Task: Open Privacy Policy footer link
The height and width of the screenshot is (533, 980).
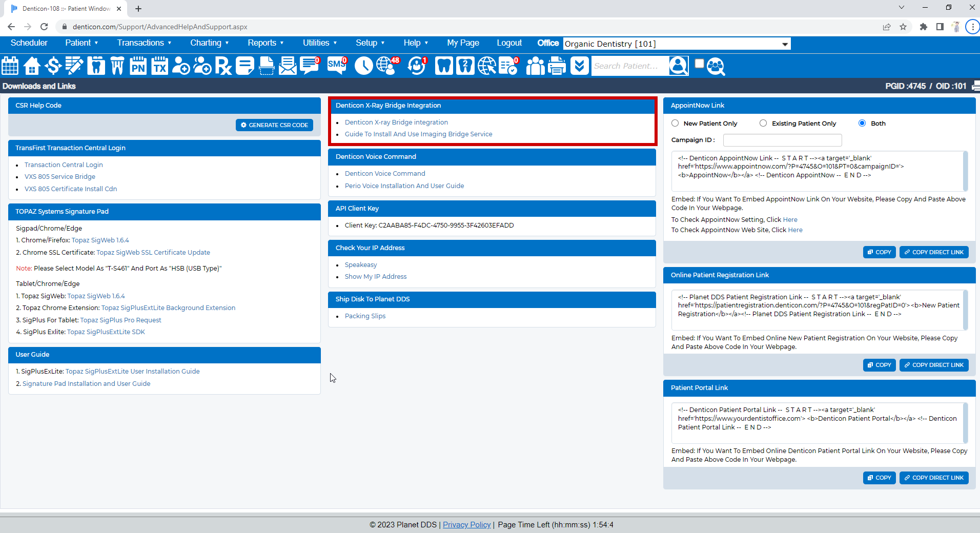Action: pos(466,524)
